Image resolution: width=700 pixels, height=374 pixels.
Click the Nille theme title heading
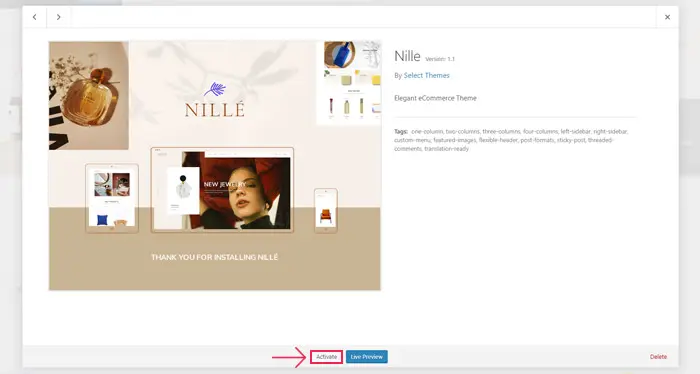(x=407, y=56)
